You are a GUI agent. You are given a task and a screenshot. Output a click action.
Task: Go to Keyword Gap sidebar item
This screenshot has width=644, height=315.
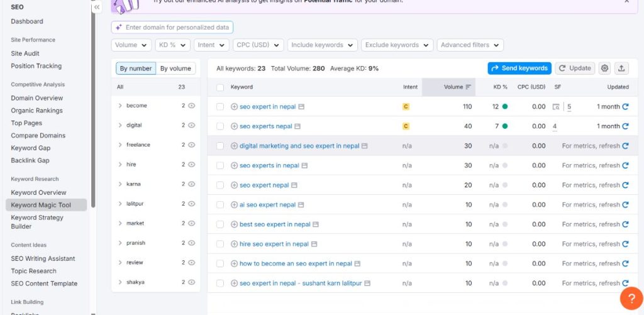point(31,148)
